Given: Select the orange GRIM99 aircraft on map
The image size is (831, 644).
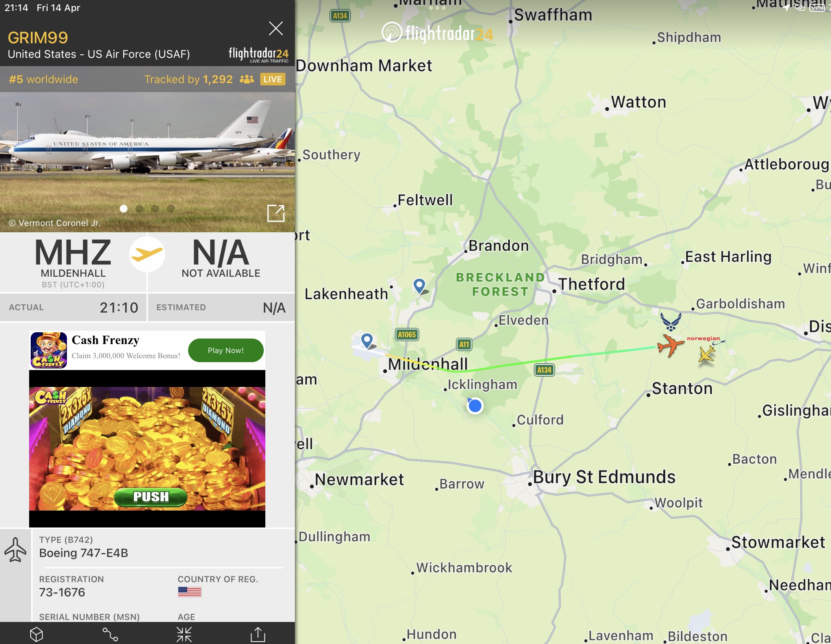Looking at the screenshot, I should 670,345.
